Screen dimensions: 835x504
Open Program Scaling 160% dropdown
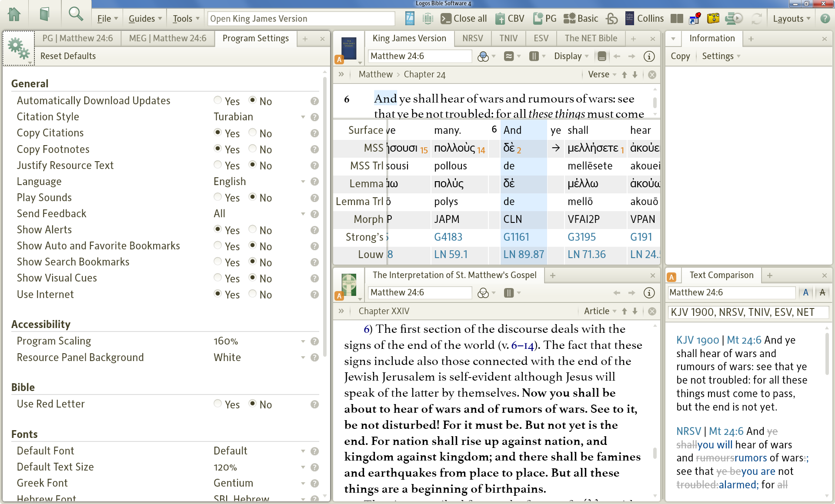tap(259, 341)
